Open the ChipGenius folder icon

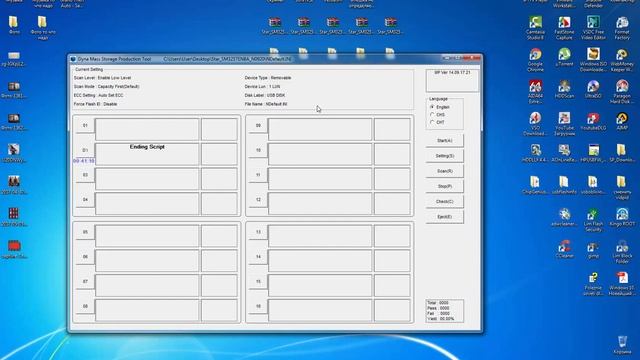pos(535,185)
